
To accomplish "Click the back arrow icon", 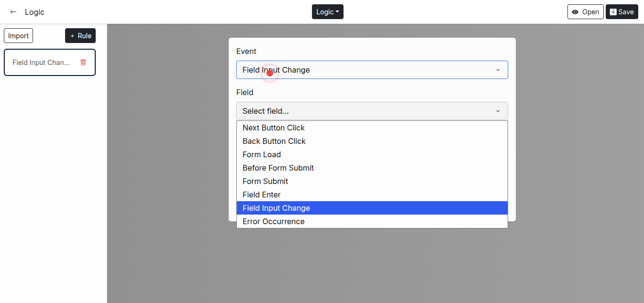I will pos(13,12).
